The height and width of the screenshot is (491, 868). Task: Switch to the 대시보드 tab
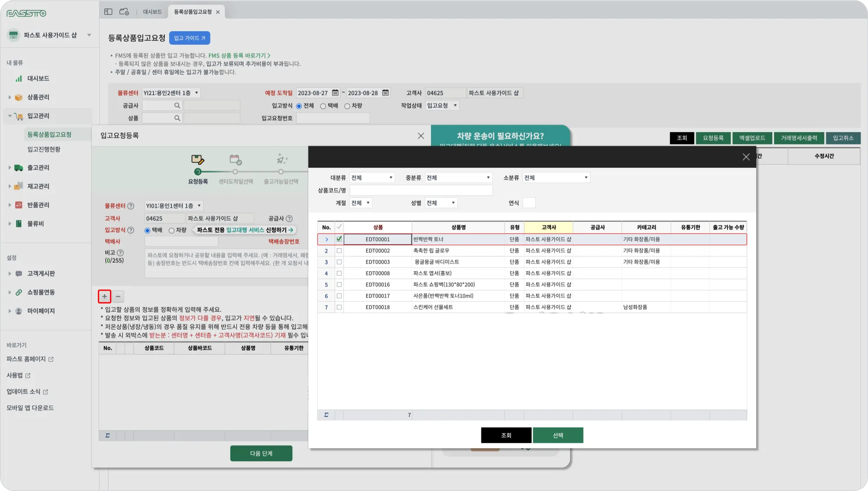click(x=152, y=12)
